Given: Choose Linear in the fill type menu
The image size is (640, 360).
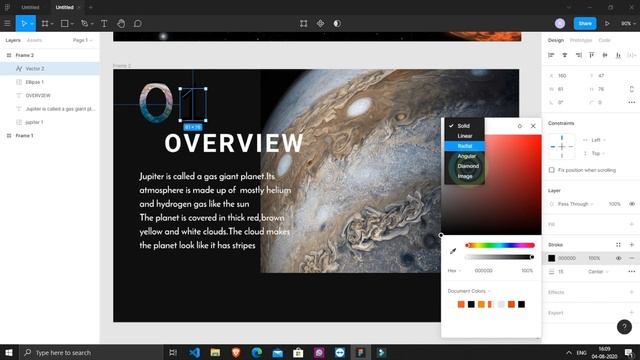Looking at the screenshot, I should 465,136.
